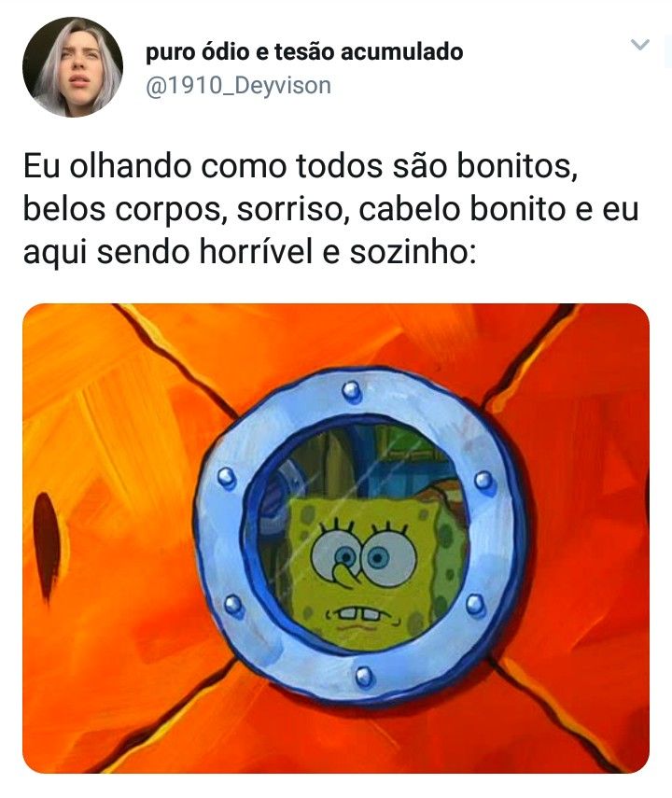
Task: Open the tweet options chevron menu
Action: click(x=640, y=45)
